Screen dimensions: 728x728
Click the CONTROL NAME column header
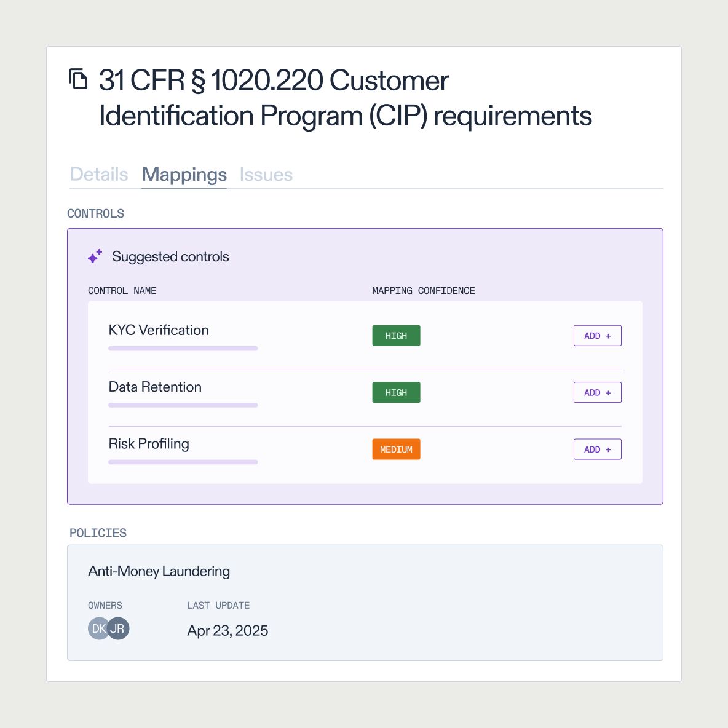[x=122, y=290]
